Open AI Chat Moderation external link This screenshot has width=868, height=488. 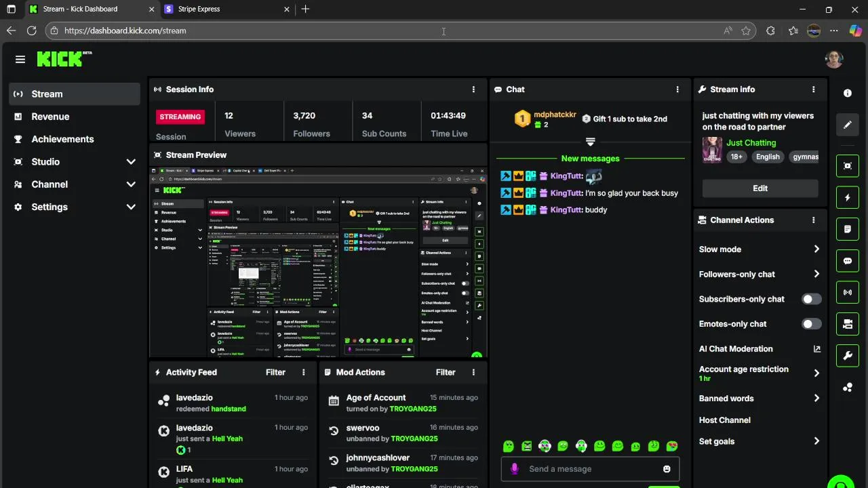click(x=816, y=349)
